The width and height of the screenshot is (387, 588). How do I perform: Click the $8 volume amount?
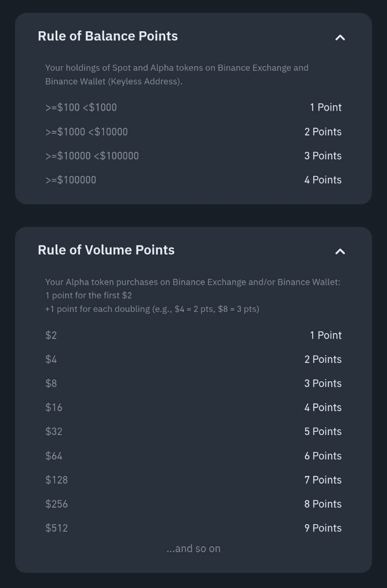(51, 384)
